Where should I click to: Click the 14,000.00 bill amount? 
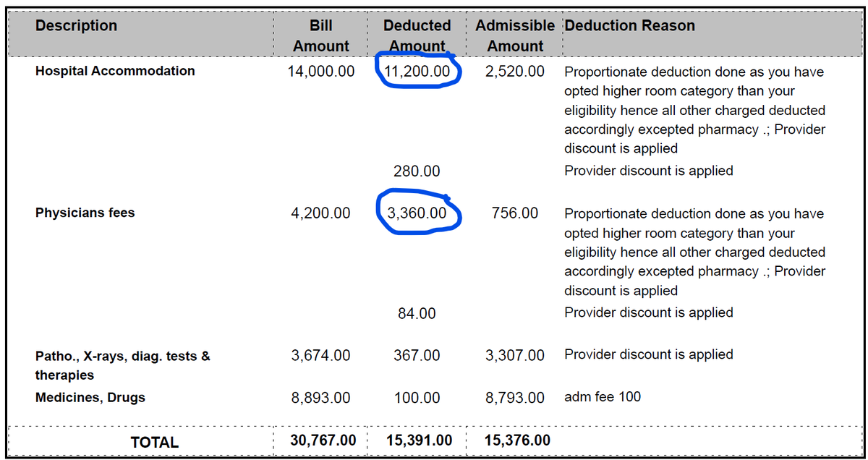(321, 71)
